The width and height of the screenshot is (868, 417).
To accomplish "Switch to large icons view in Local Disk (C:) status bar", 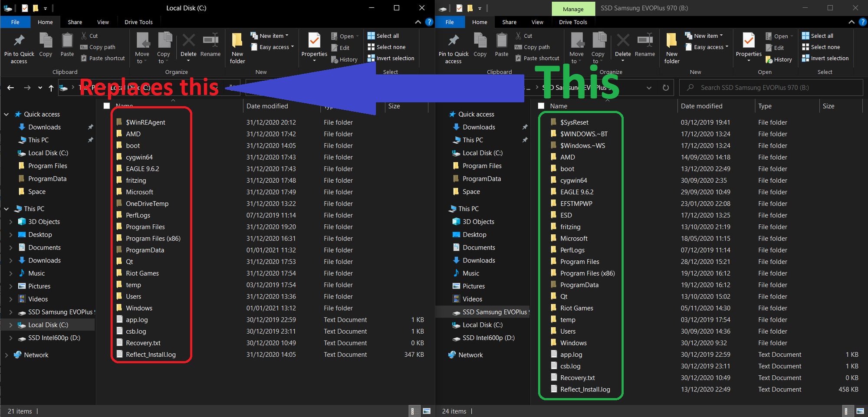I will 427,411.
